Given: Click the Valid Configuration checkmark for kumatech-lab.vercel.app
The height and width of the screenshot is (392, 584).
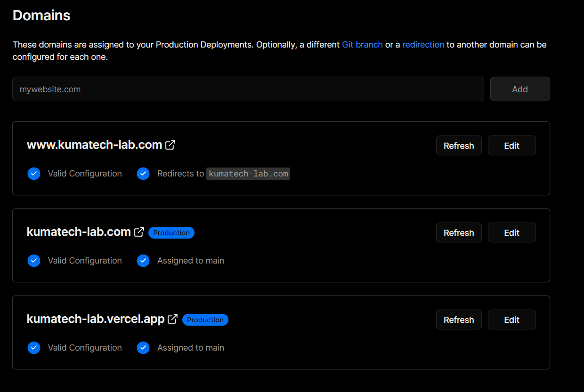Looking at the screenshot, I should [x=34, y=348].
